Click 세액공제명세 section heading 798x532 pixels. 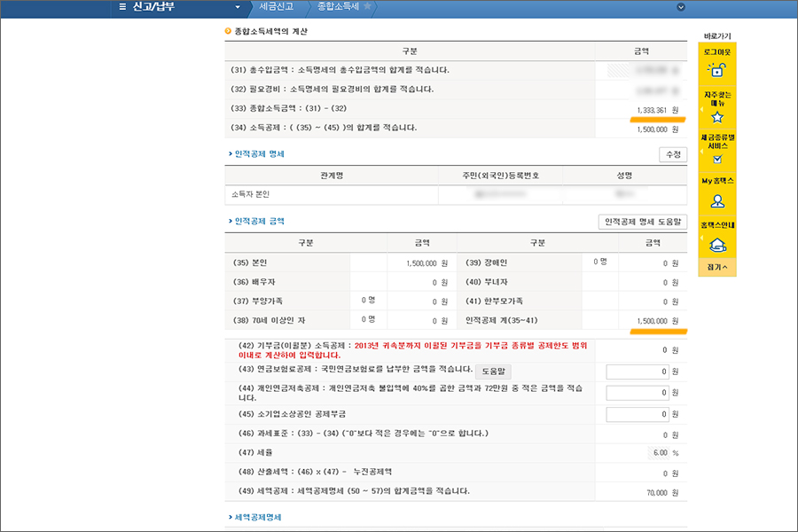tap(257, 517)
